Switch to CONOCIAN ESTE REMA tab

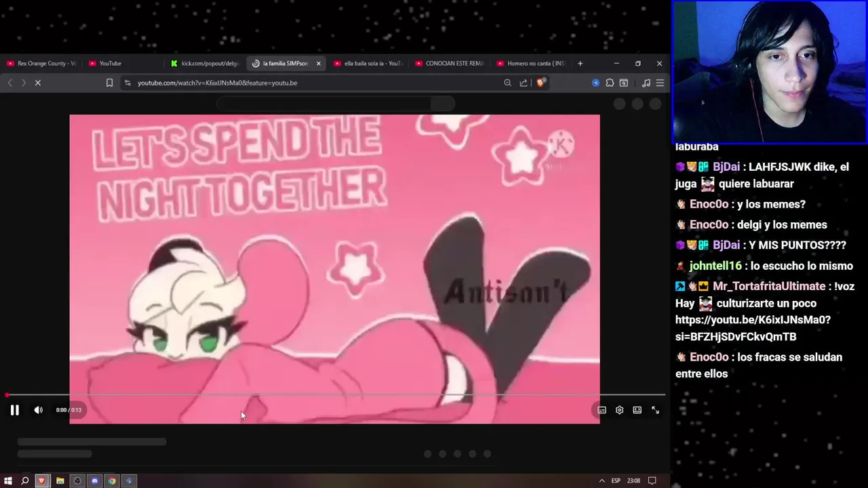(x=450, y=63)
